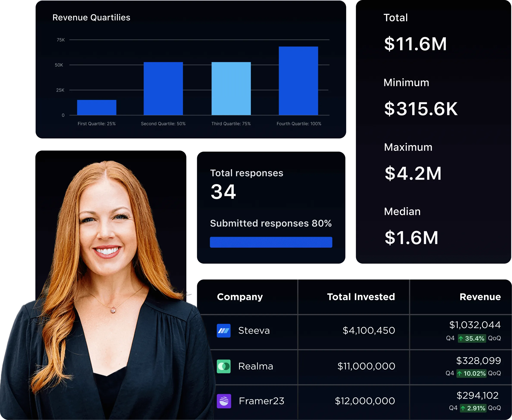Click the $11.6M Total value
This screenshot has width=512, height=420.
pos(415,44)
